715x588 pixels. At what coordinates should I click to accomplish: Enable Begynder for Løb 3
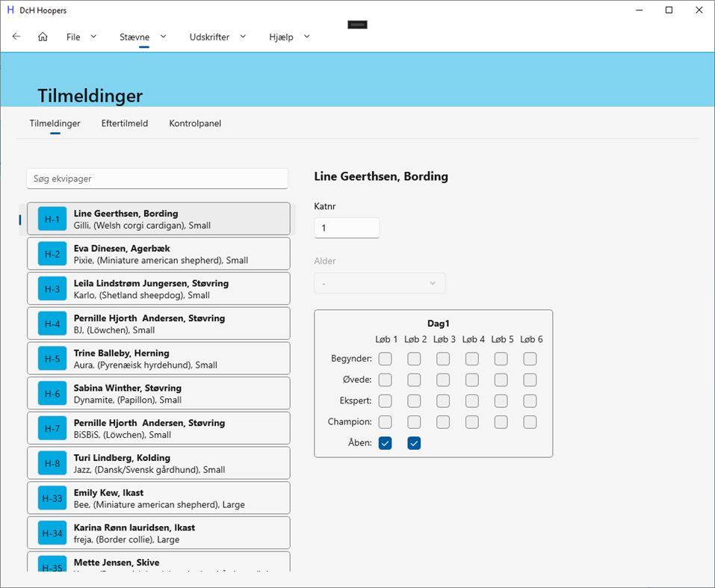tap(443, 359)
